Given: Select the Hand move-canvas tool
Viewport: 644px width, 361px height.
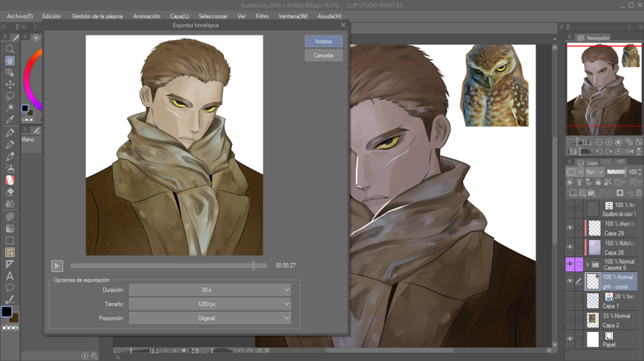Looking at the screenshot, I should (10, 61).
